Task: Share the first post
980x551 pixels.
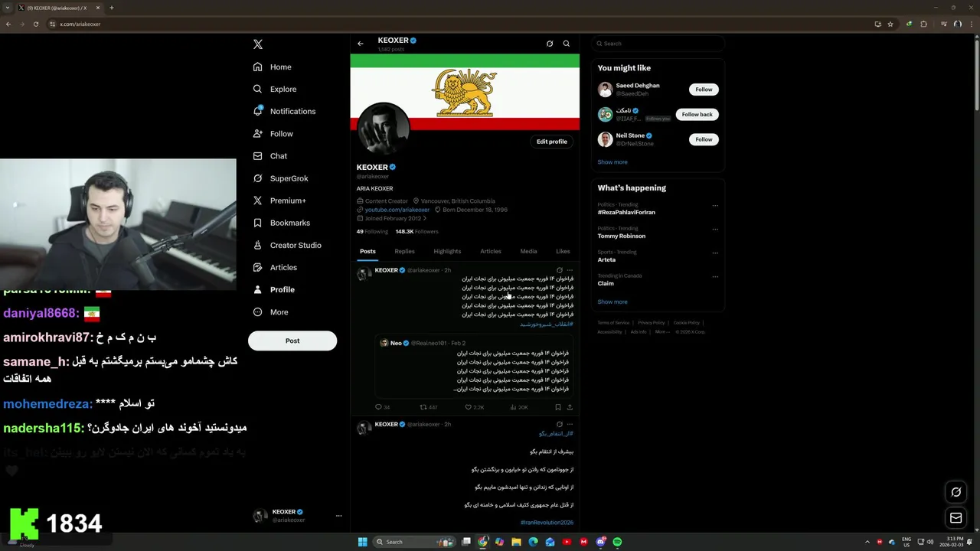Action: (x=570, y=407)
